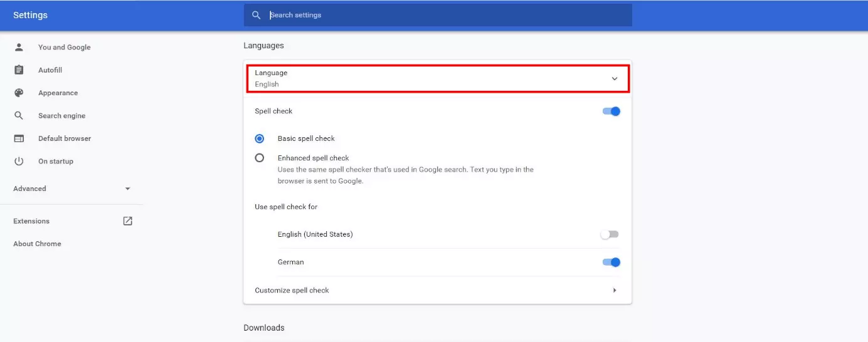The height and width of the screenshot is (342, 868).
Task: Go to Autofill settings
Action: coord(50,70)
